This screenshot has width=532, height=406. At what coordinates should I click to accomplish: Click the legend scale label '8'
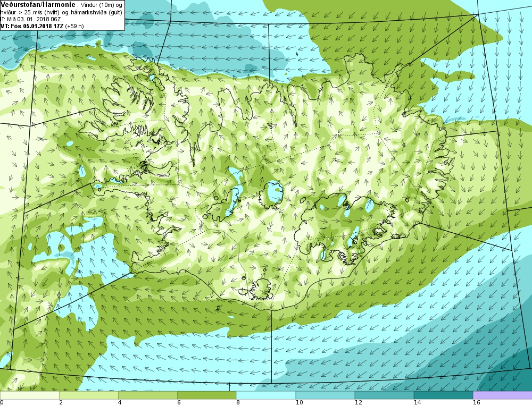pyautogui.click(x=238, y=403)
